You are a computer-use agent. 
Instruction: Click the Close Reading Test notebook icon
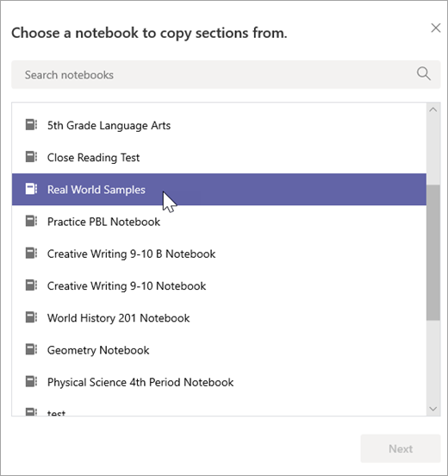pos(31,157)
